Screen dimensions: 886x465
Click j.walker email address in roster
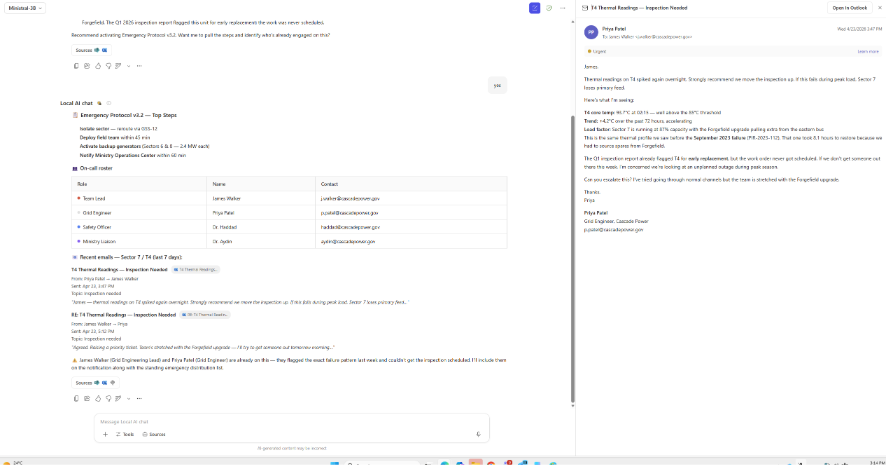pos(350,198)
